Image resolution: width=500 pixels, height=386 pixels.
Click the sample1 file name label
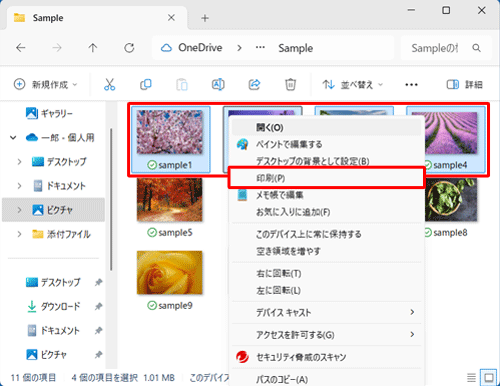pos(175,165)
